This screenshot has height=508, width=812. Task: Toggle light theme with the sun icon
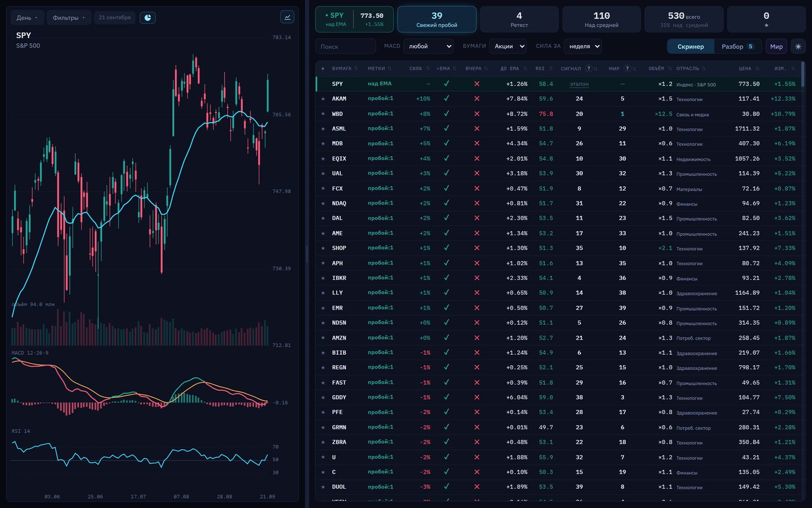(x=798, y=46)
